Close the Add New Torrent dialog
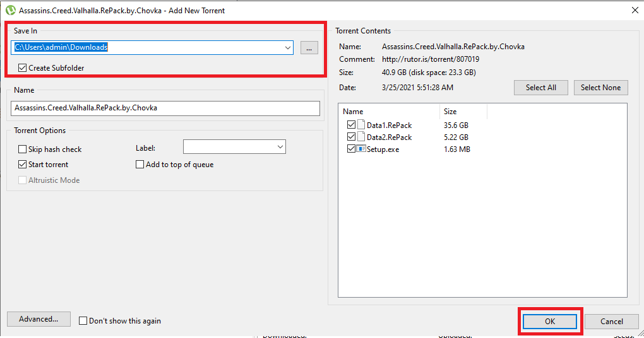The width and height of the screenshot is (644, 338). [x=635, y=10]
